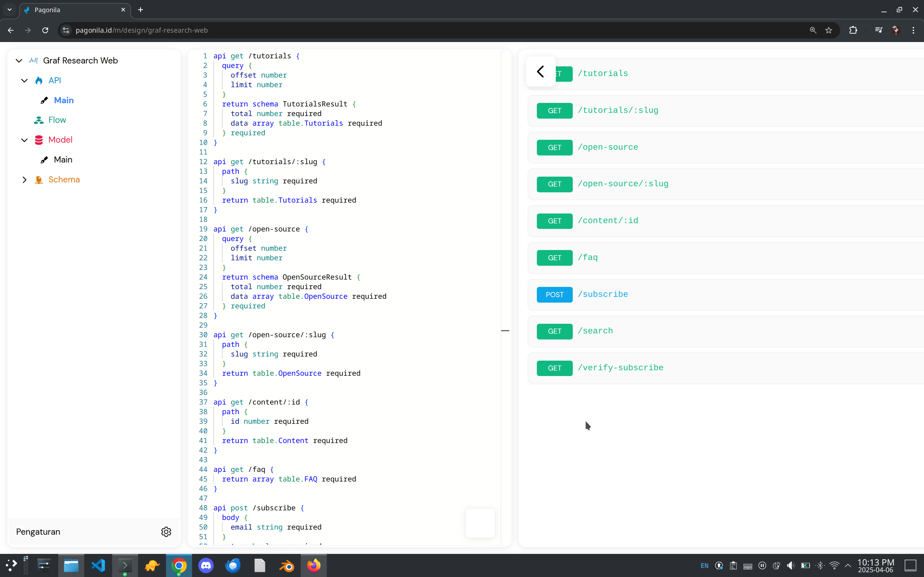
Task: Bookmark this page with star icon
Action: 828,30
